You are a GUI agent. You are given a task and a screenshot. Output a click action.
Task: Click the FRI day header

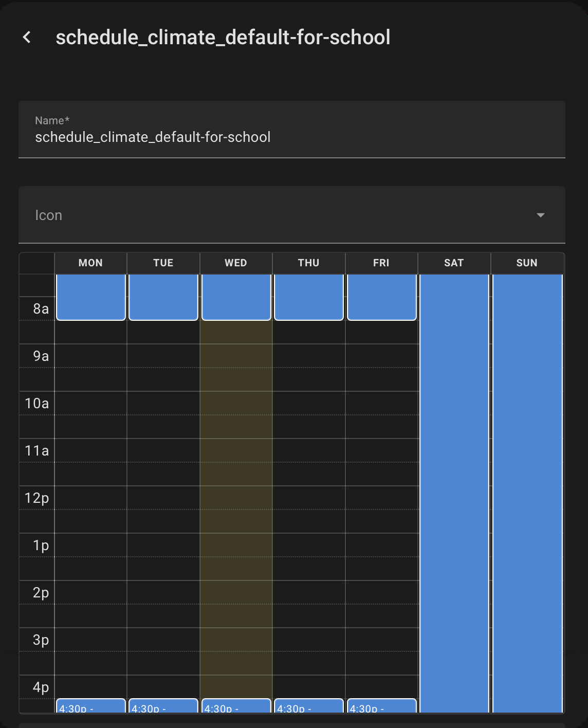[x=381, y=263]
